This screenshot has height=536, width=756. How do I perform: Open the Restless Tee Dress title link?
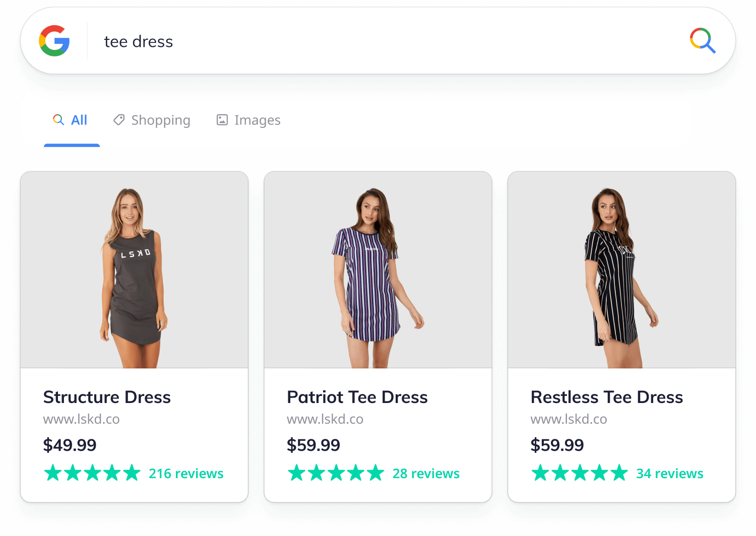click(607, 397)
